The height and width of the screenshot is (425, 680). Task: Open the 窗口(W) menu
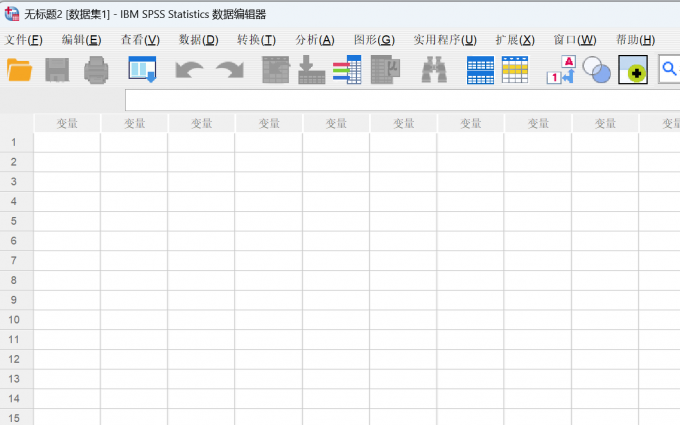tap(575, 40)
